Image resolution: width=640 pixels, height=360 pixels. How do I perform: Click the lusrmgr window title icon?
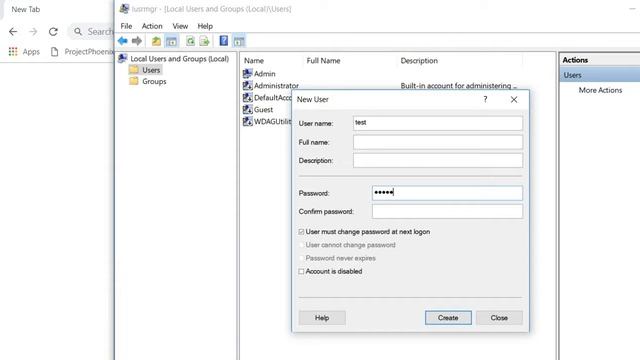[x=124, y=9]
